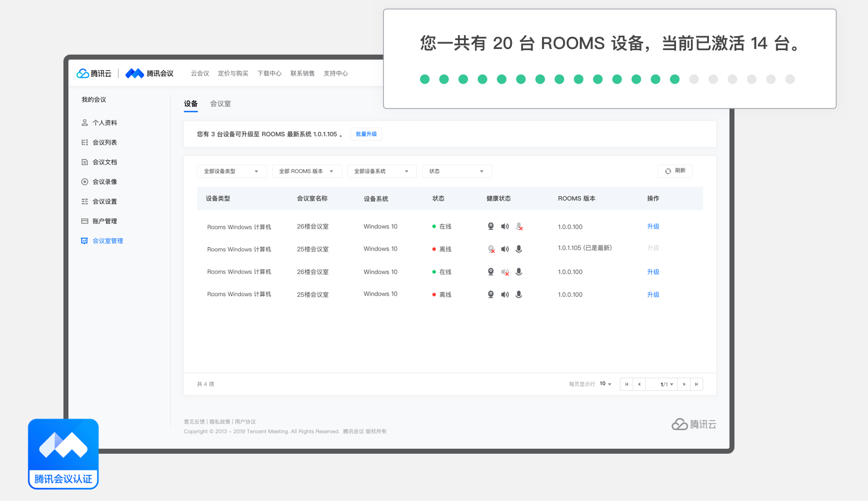Select 会议室管理 in the sidebar
This screenshot has width=868, height=501.
[x=102, y=241]
